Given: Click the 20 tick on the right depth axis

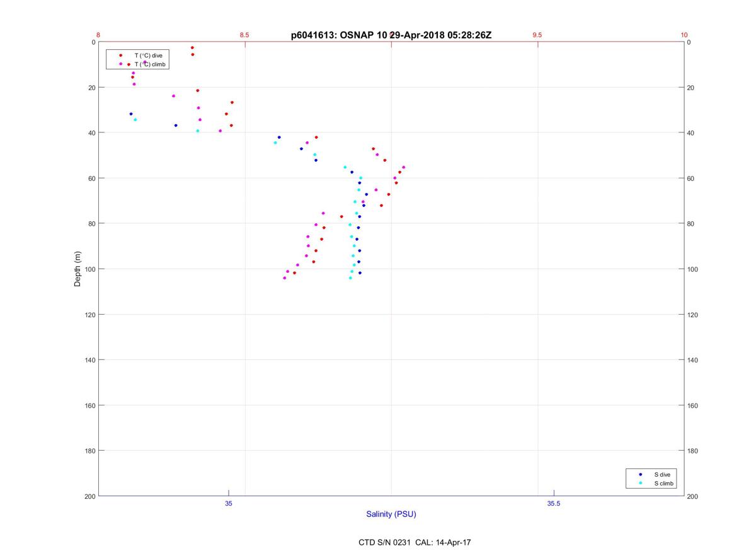Looking at the screenshot, I should [691, 88].
